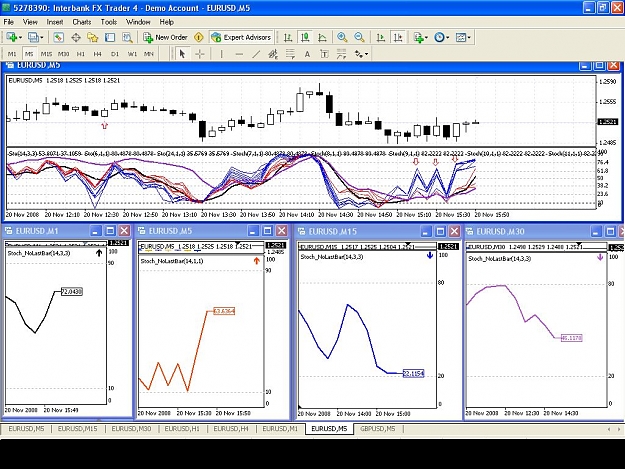Launch MetaEditor yellow diamond icon
The height and width of the screenshot is (469, 625).
tap(199, 37)
